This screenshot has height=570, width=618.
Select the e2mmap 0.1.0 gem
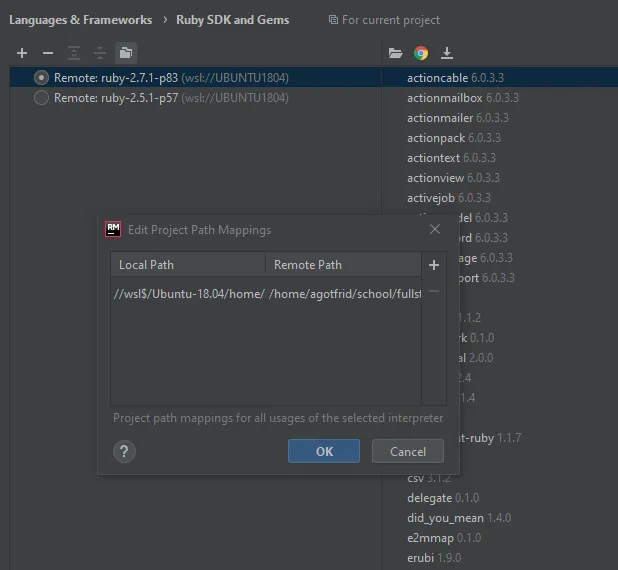click(444, 538)
